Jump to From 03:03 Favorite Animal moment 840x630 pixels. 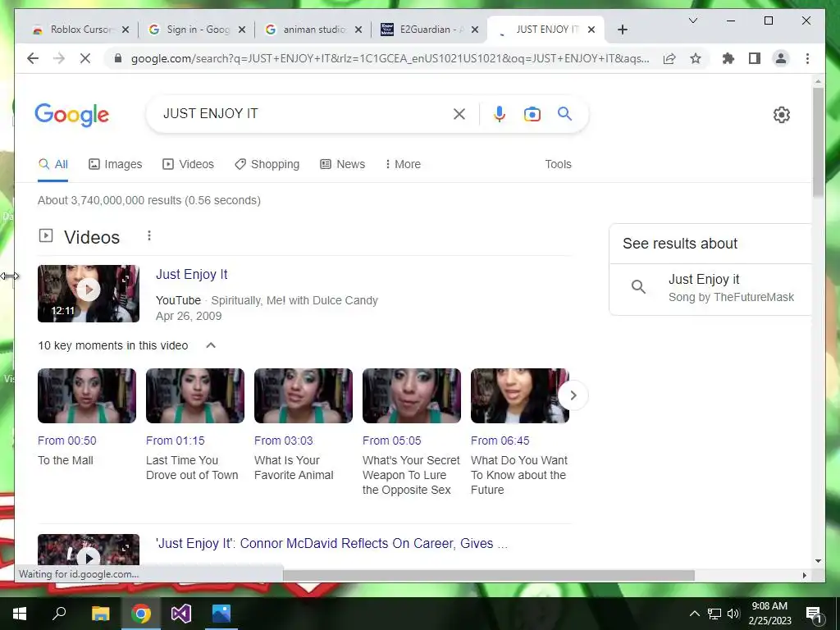pos(304,395)
